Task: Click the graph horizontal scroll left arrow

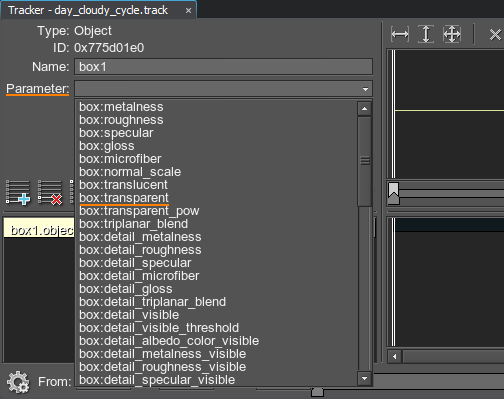Action: pyautogui.click(x=395, y=357)
